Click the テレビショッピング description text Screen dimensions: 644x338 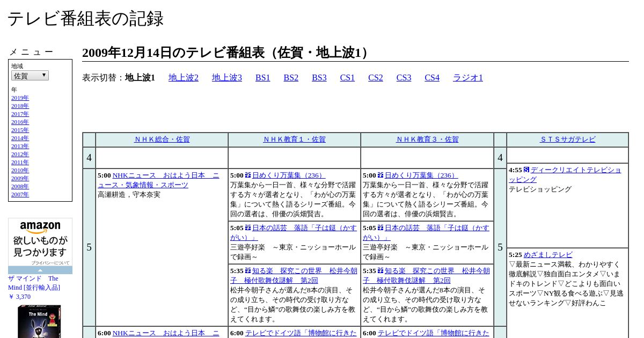click(540, 189)
